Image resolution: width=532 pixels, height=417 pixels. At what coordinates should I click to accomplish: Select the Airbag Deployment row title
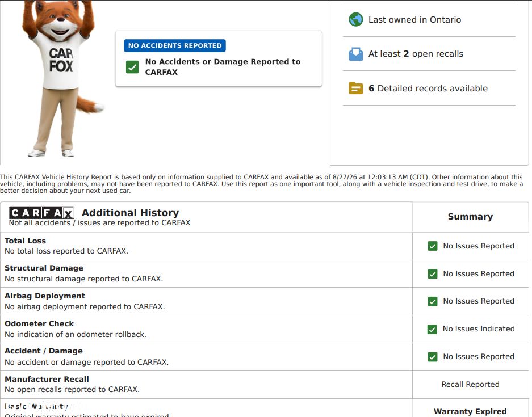coord(45,296)
